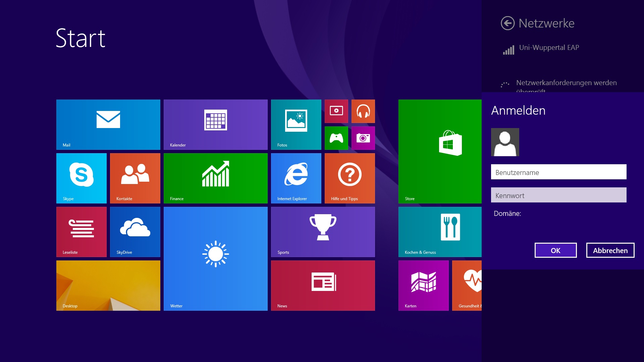Go back from Netzwerke panel

tap(507, 23)
